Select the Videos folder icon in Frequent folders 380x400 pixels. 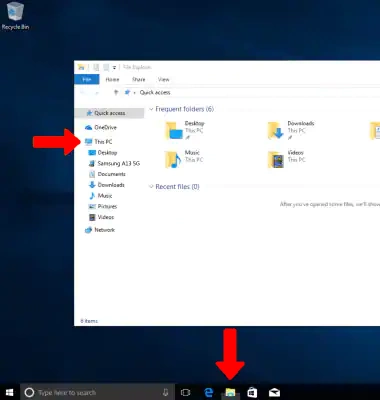[276, 159]
